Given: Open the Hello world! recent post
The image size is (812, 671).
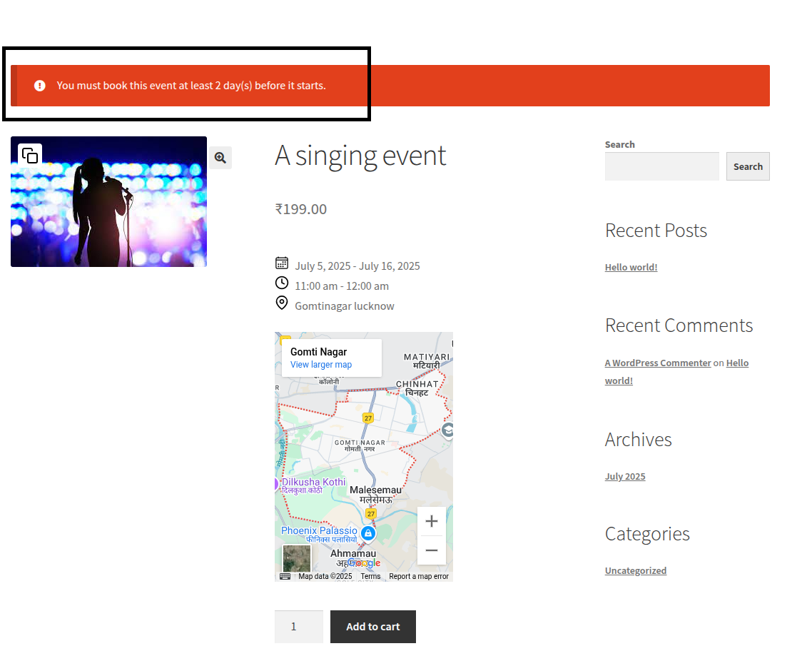Looking at the screenshot, I should 631,268.
